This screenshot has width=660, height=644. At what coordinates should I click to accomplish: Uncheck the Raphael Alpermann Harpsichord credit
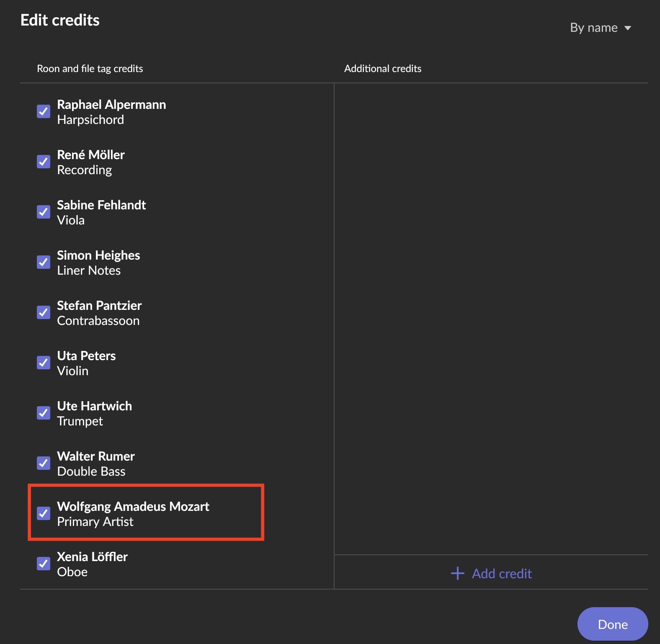[x=44, y=111]
